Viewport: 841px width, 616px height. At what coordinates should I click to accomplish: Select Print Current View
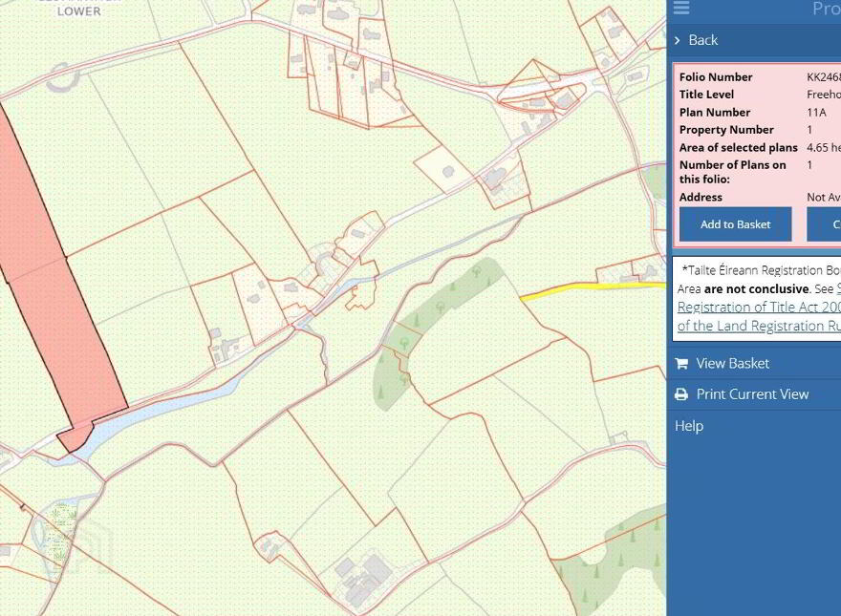tap(752, 394)
